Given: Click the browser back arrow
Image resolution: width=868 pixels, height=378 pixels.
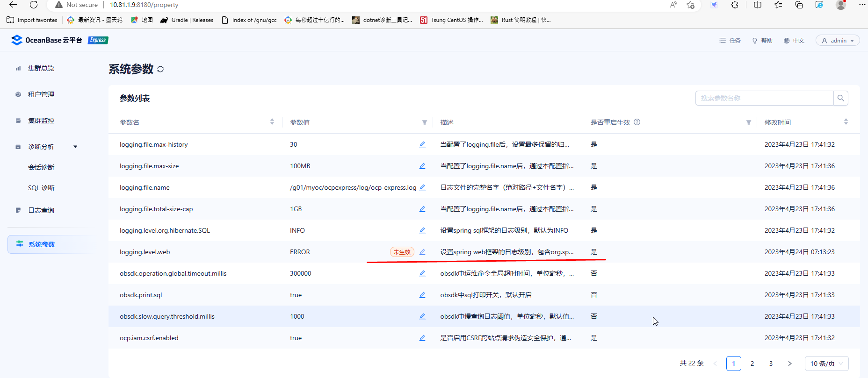Looking at the screenshot, I should (13, 5).
